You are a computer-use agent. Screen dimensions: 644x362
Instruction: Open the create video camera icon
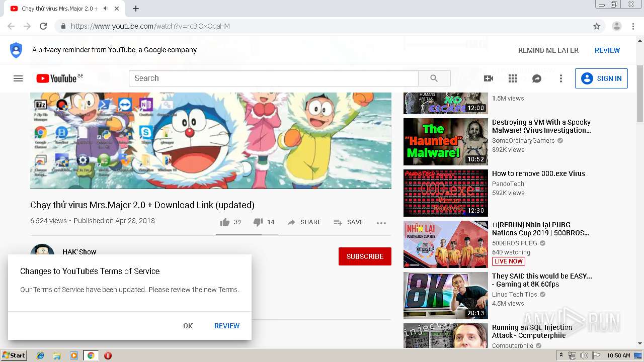point(488,78)
